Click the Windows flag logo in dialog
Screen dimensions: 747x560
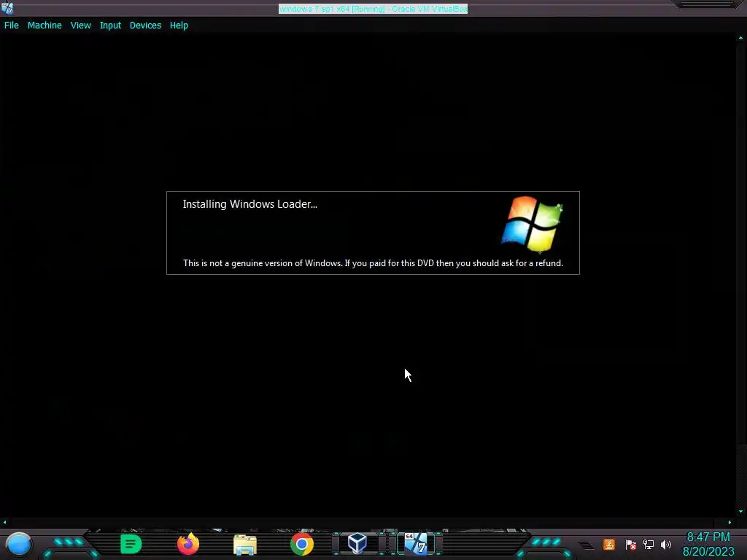click(532, 223)
